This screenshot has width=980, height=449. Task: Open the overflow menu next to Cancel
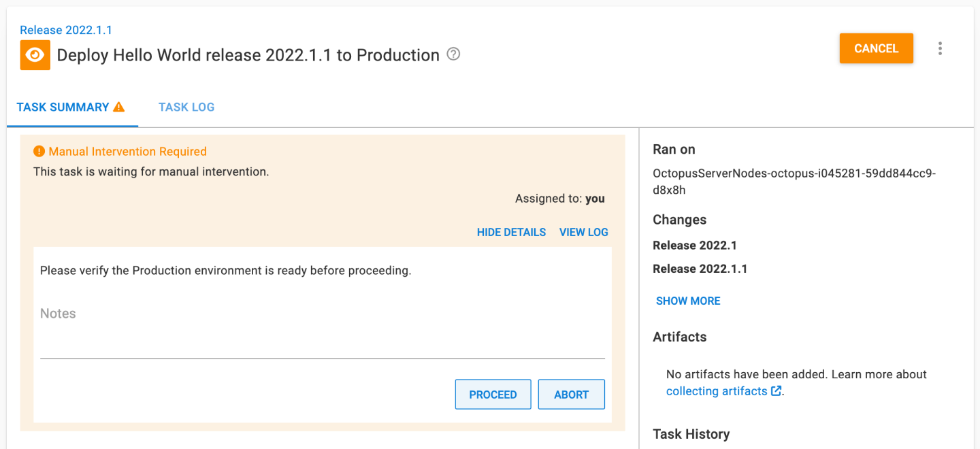(940, 48)
